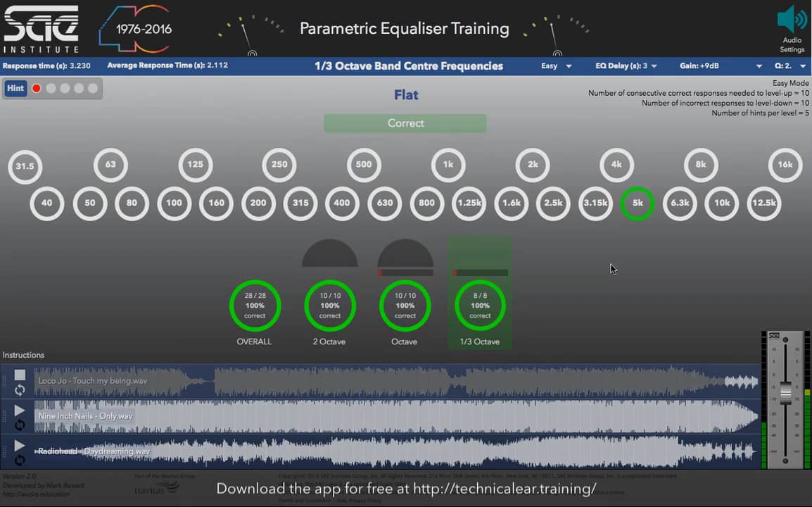The height and width of the screenshot is (507, 812).
Task: Click the Radiohead Daydreaming waveform
Action: [397, 451]
